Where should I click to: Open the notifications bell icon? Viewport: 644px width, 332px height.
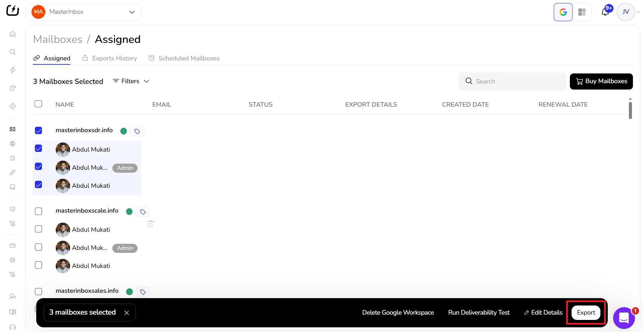click(x=605, y=12)
